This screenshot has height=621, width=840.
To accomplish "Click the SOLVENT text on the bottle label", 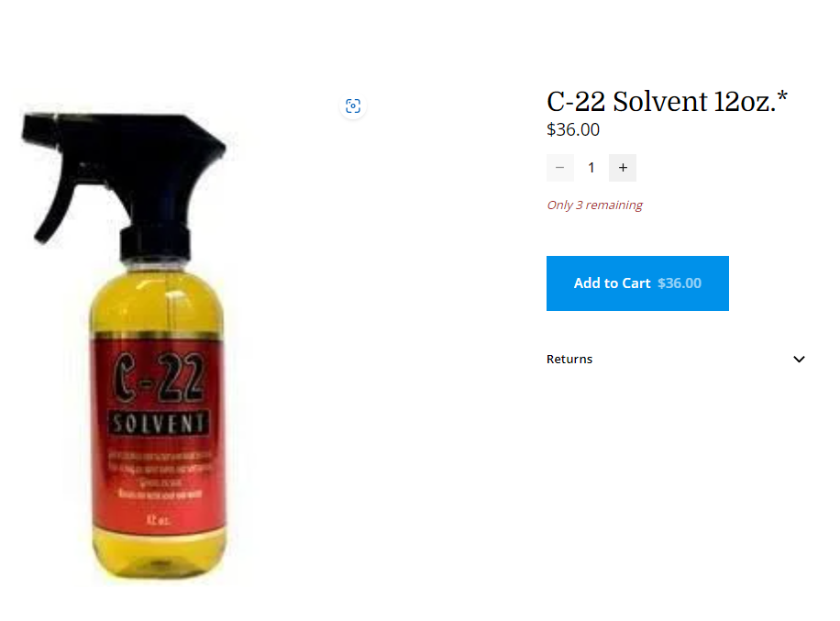I will click(159, 423).
